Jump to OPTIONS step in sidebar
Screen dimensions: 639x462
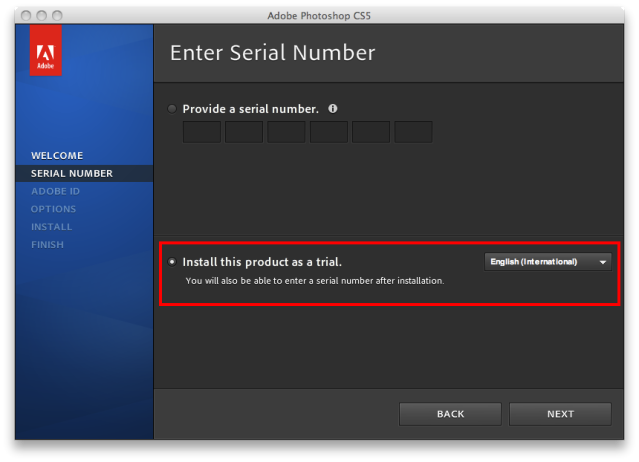tap(53, 209)
